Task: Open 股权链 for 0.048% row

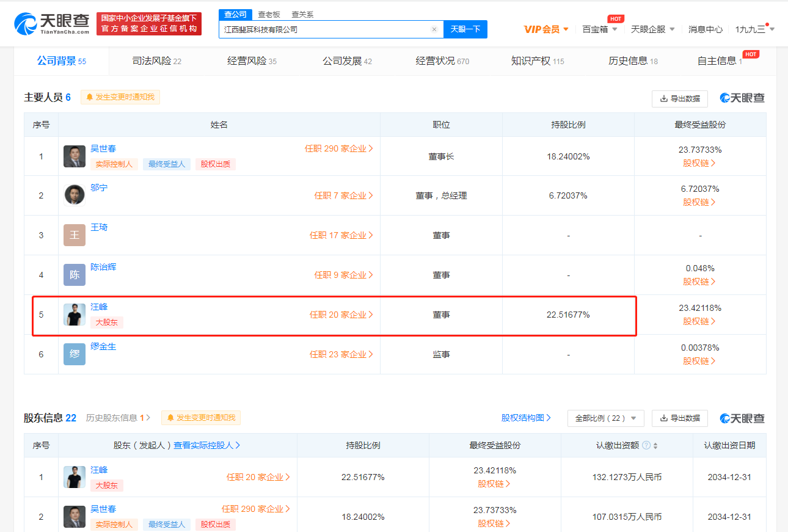Action: [x=699, y=282]
